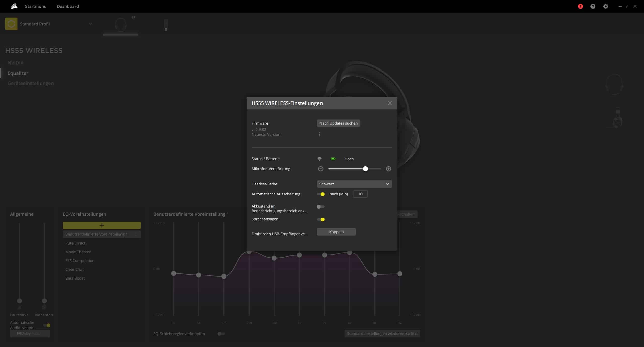644x347 pixels.
Task: Click the Corsair sails logo
Action: 14,6
